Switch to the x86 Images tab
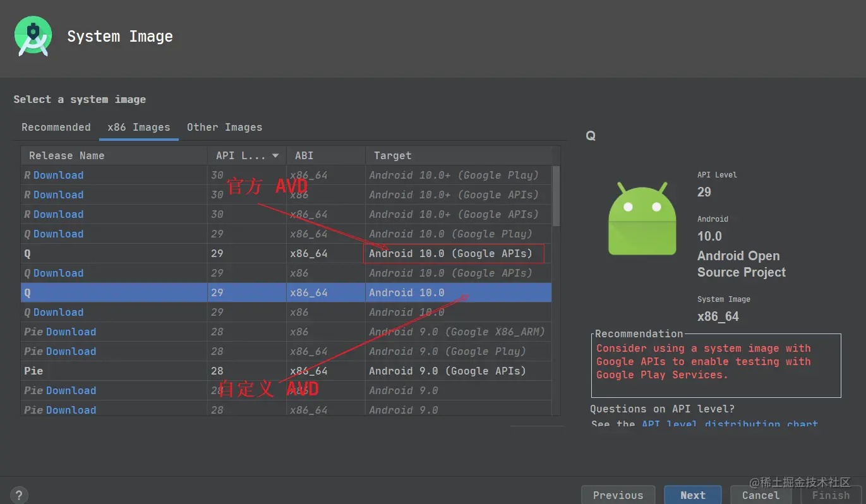The image size is (866, 504). tap(139, 127)
